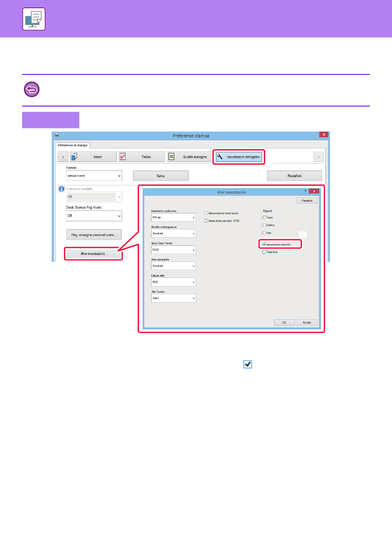This screenshot has height=555, width=392.
Task: Open the Stampa in parallelo dropdown
Action: pos(94,197)
